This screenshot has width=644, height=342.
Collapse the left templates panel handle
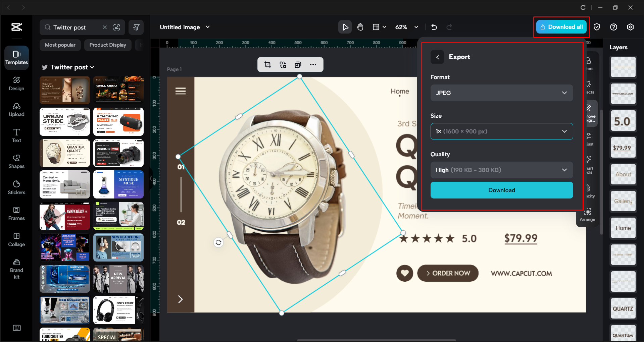(151, 178)
